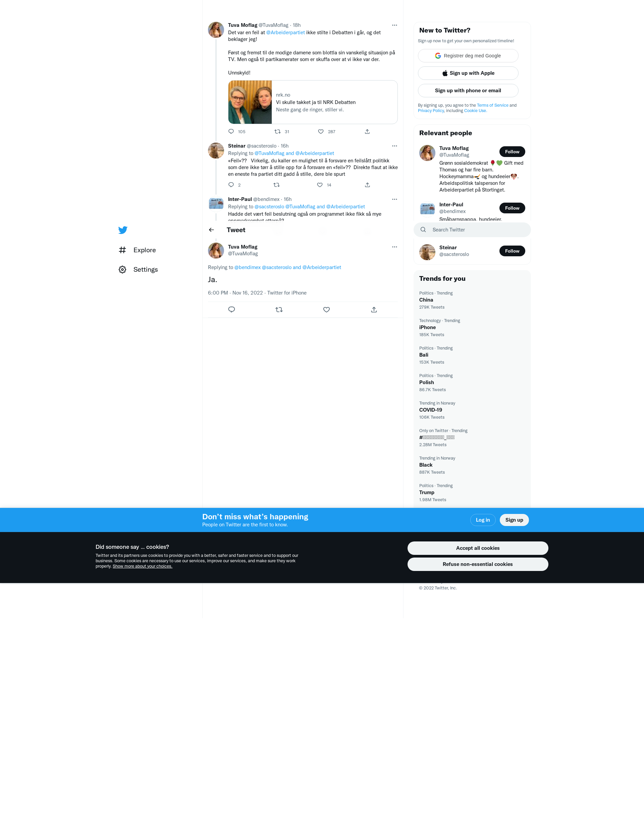Click Sign up with phone or email
Viewport: 644px width, 839px height.
click(x=468, y=91)
